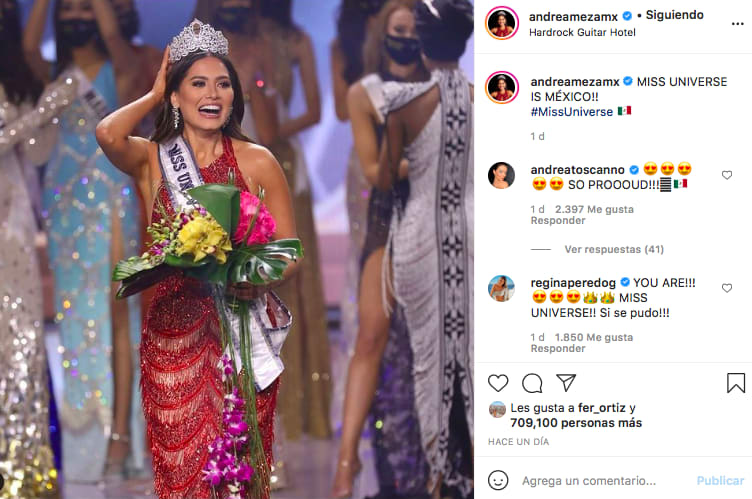Click the #MissUniverse hashtag
Screen dimensions: 752x499
[572, 112]
